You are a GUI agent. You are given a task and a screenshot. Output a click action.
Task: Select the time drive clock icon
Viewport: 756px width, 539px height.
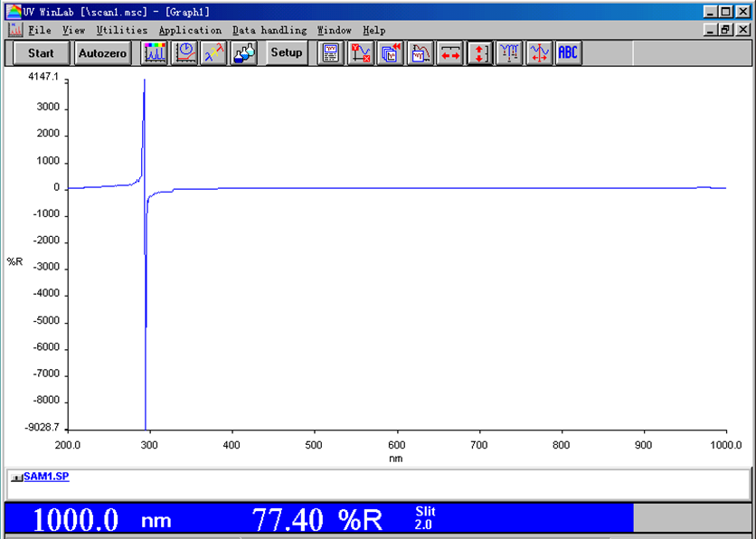[184, 53]
